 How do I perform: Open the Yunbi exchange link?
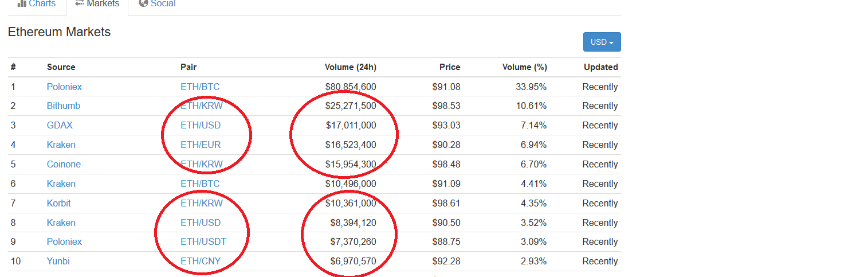58,262
